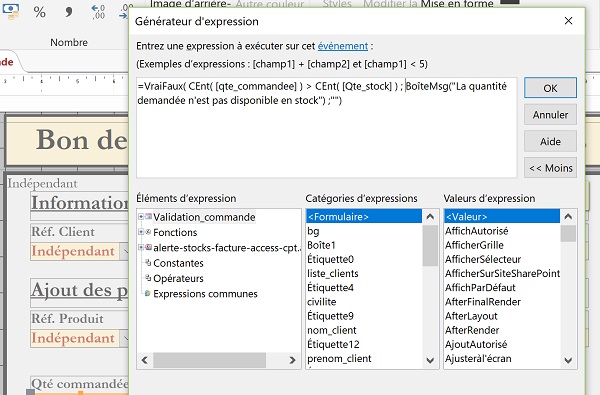Select liste_clients in the categories list
600x395 pixels.
coord(364,273)
